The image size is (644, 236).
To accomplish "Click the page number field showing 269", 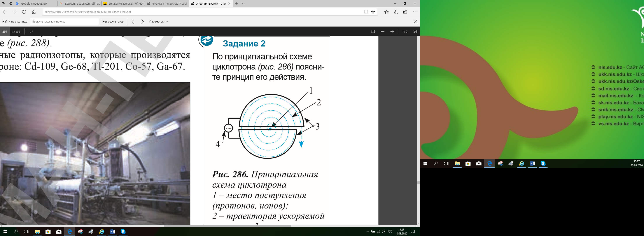I will [x=5, y=31].
